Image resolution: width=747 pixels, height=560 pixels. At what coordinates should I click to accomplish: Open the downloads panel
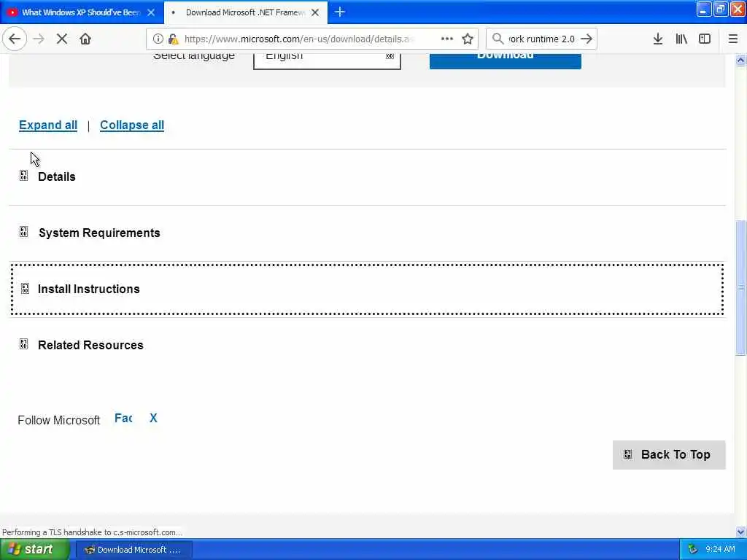click(658, 39)
